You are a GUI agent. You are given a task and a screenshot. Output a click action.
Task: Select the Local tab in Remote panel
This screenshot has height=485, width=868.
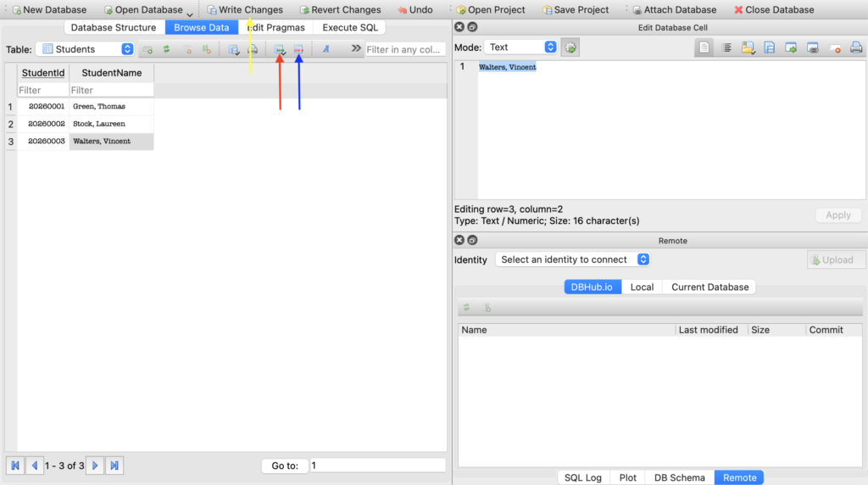(642, 287)
